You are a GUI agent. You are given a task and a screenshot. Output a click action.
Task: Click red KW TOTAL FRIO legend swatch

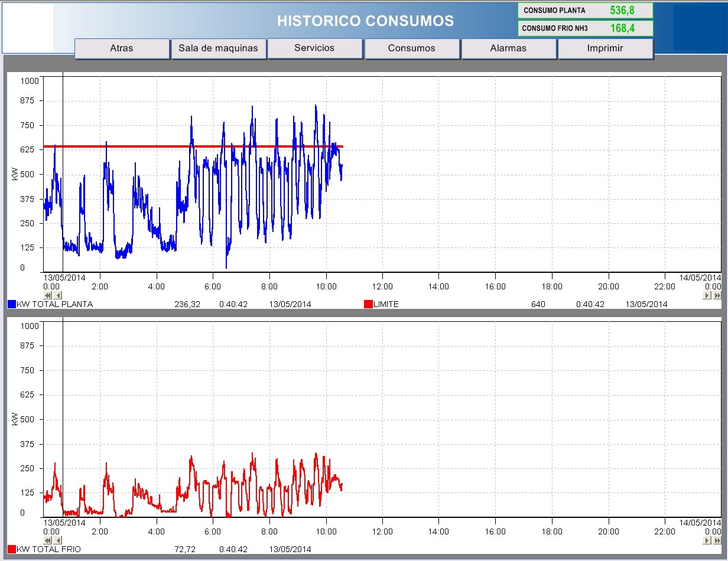pos(12,549)
